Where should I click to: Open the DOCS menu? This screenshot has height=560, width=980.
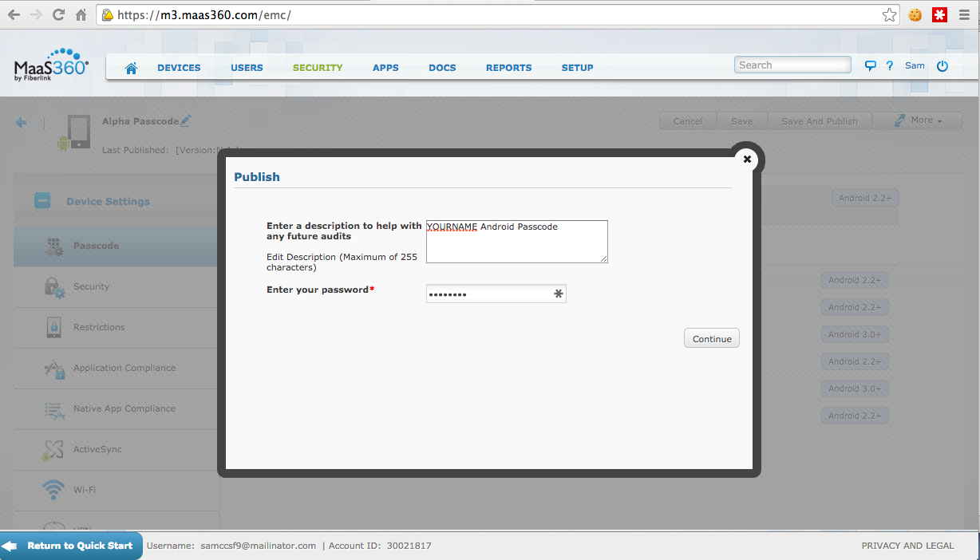pos(442,68)
